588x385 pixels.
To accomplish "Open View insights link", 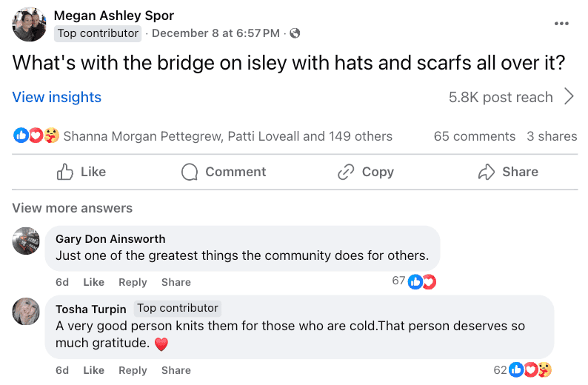I will point(56,97).
